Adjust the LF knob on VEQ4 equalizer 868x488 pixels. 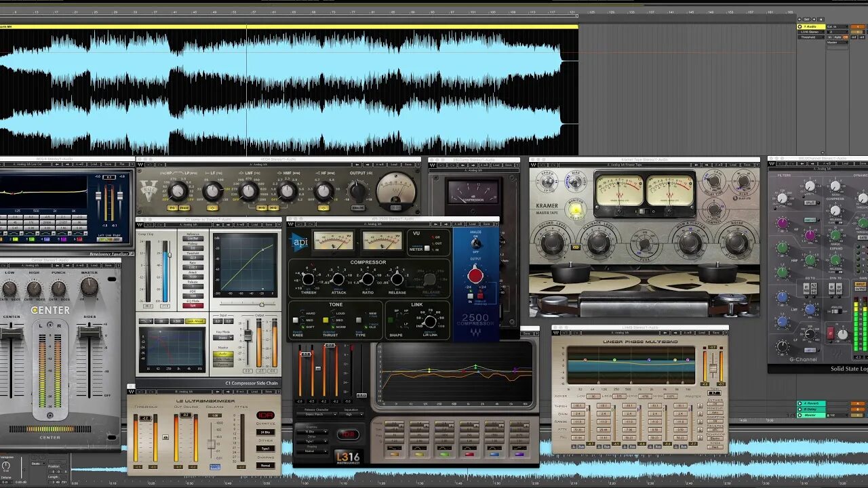[x=214, y=192]
